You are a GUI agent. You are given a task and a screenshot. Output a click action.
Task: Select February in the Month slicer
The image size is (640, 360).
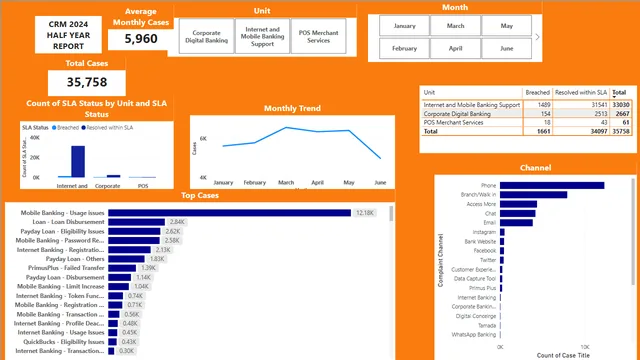(404, 48)
